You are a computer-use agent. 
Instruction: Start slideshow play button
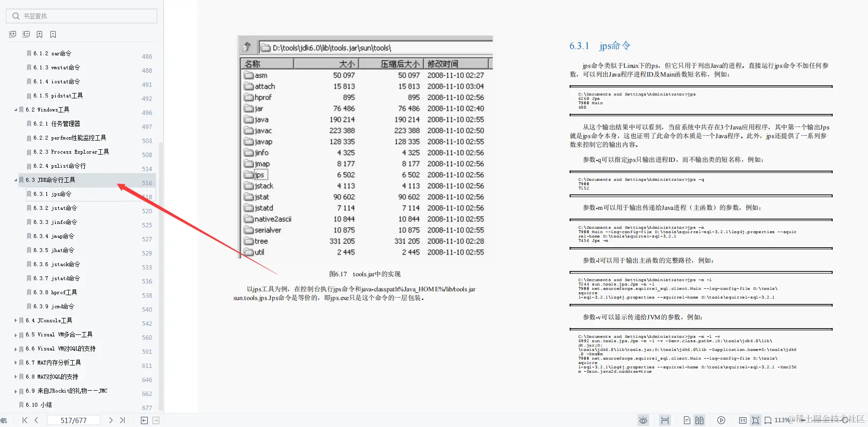pyautogui.click(x=721, y=420)
